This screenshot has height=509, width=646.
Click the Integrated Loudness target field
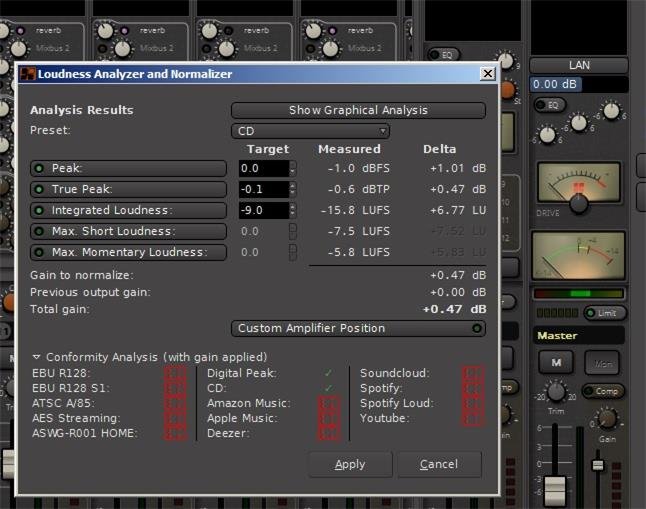pos(263,210)
